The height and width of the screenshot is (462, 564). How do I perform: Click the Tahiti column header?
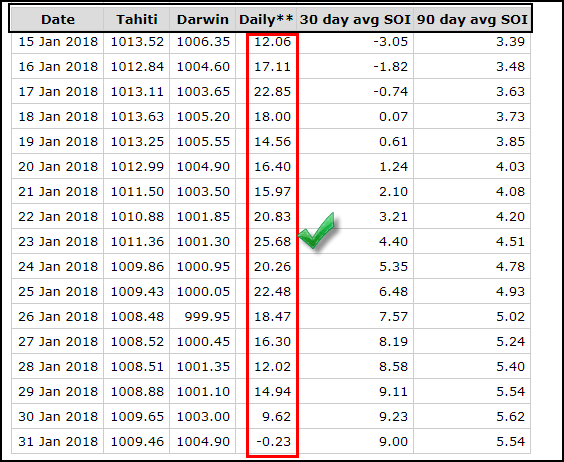click(137, 19)
